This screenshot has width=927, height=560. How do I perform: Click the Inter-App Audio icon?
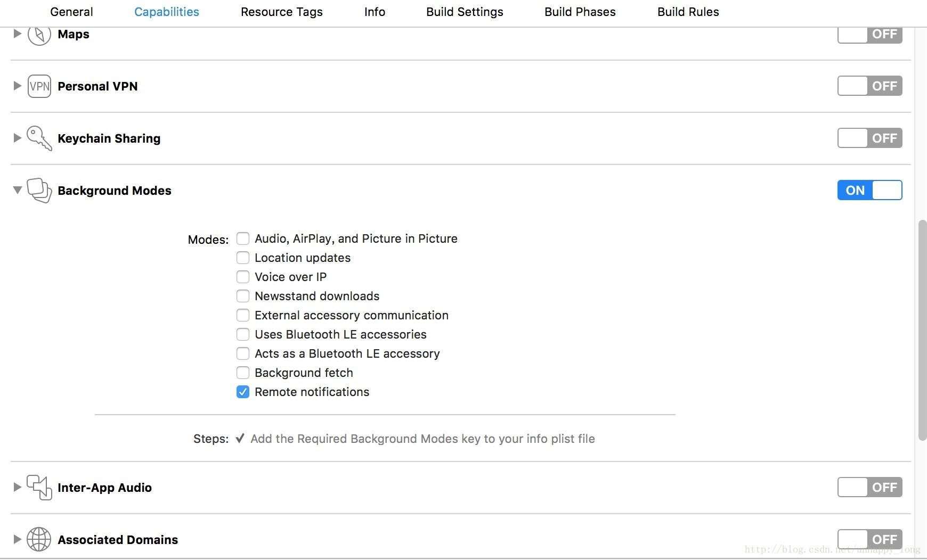click(39, 487)
